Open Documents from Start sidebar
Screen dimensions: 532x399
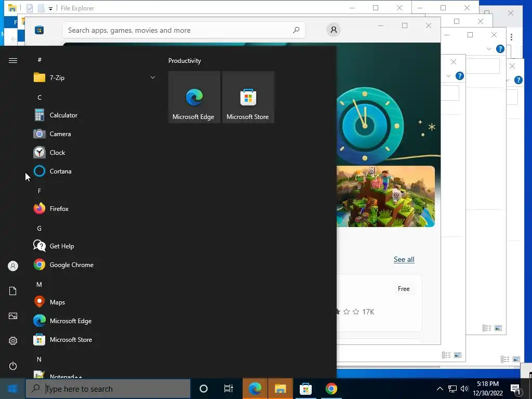pos(13,291)
